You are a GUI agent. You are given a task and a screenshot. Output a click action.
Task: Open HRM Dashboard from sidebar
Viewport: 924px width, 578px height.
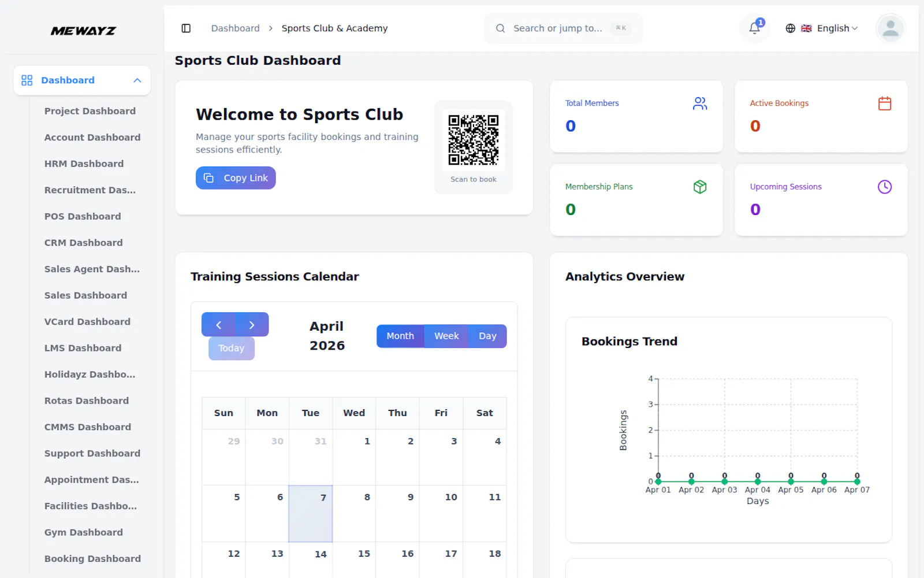pyautogui.click(x=84, y=164)
